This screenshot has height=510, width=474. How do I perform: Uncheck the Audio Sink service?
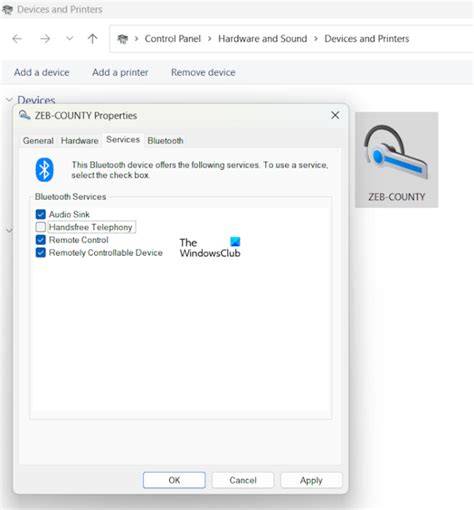pyautogui.click(x=41, y=214)
